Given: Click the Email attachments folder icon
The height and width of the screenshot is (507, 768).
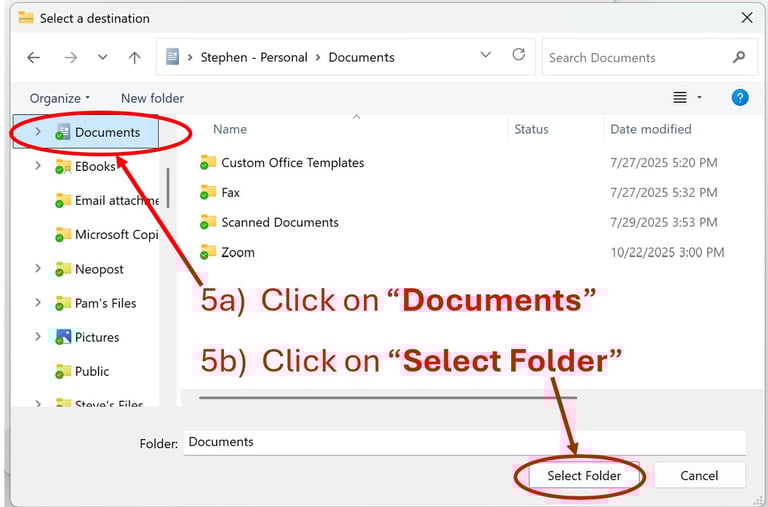Looking at the screenshot, I should tap(63, 200).
